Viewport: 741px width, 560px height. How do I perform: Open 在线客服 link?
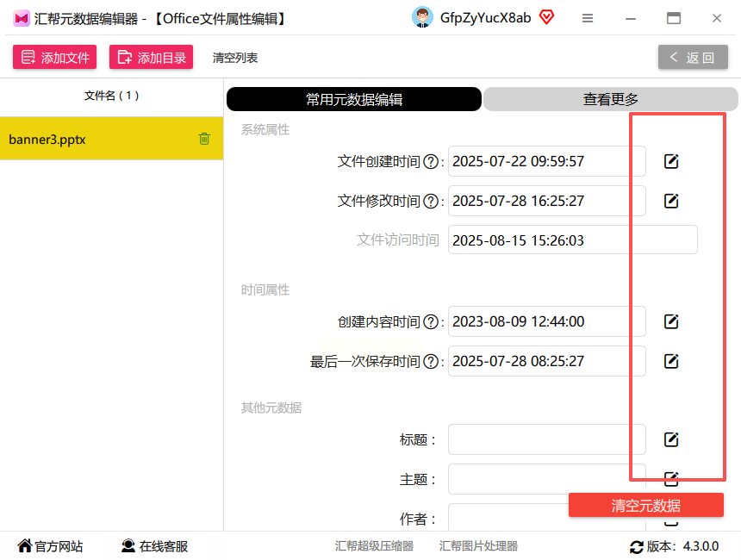pyautogui.click(x=154, y=546)
